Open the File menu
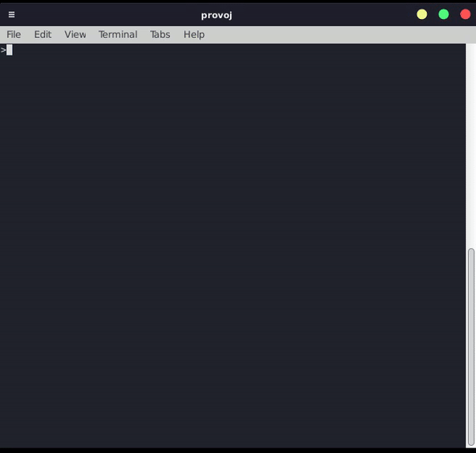This screenshot has height=453, width=476. (x=14, y=35)
